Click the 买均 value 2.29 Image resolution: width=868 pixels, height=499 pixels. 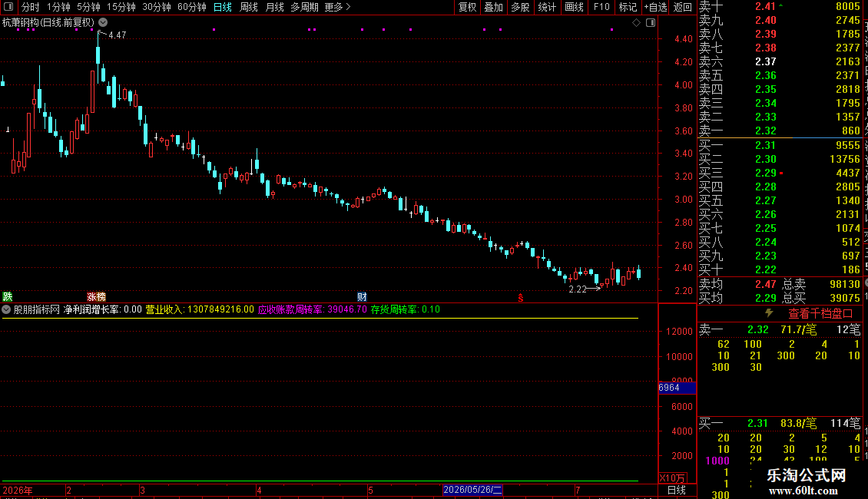pos(766,298)
